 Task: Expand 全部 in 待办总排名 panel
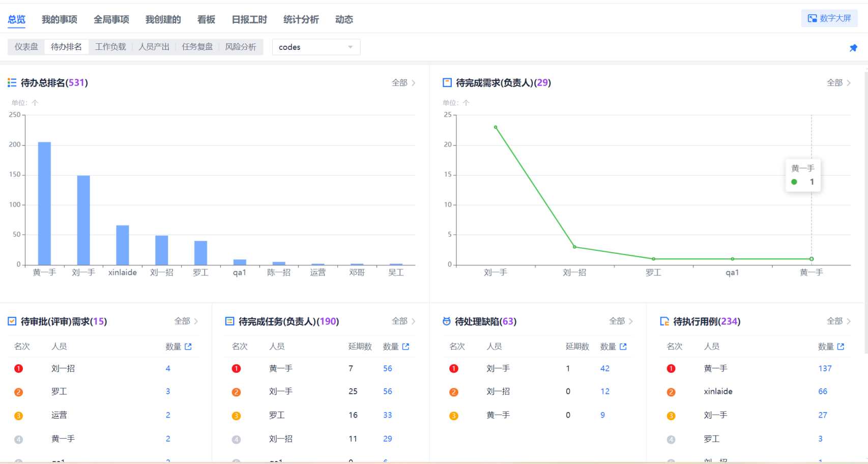403,82
